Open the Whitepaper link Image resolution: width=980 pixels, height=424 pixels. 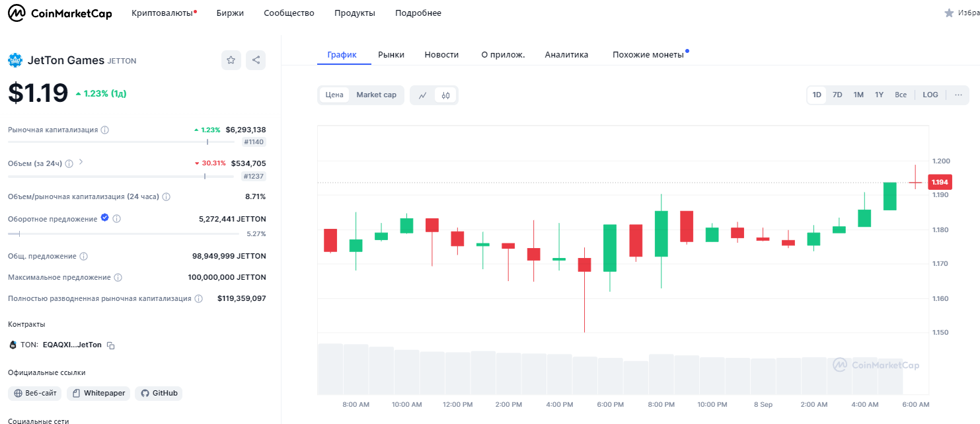click(98, 394)
